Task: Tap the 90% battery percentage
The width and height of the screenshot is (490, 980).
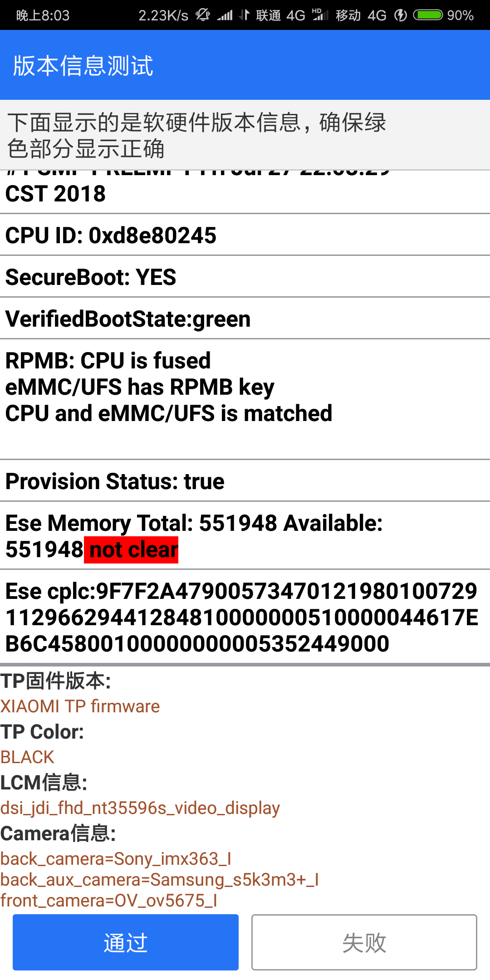Action: [460, 15]
